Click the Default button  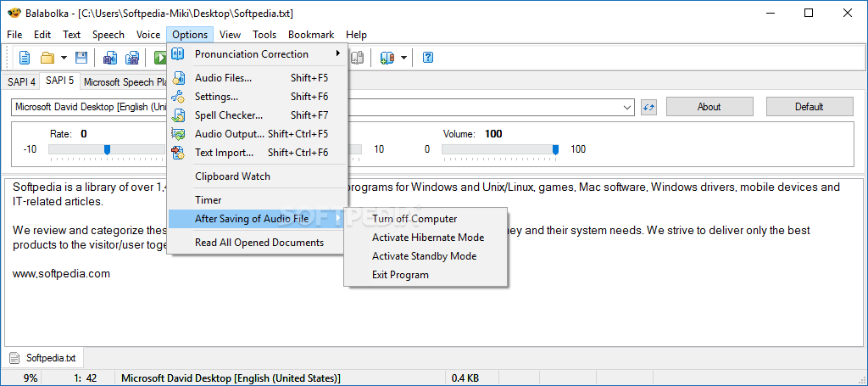(810, 107)
